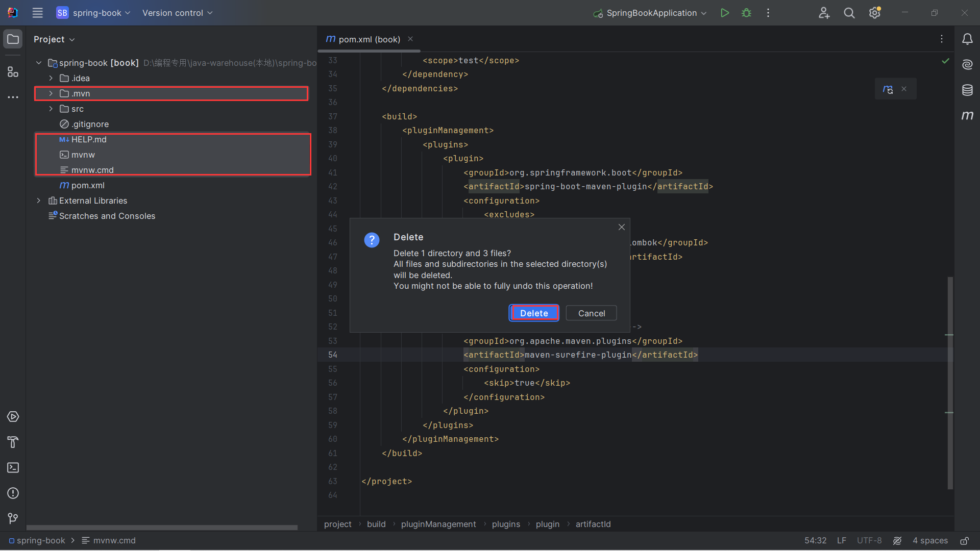Click the Debug bug icon
Screen dimensions: 980x551
coord(746,13)
